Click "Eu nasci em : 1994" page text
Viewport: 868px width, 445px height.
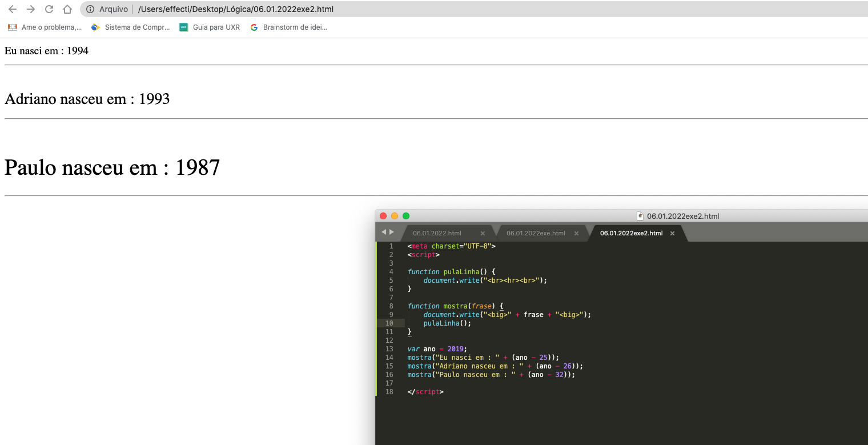point(46,51)
